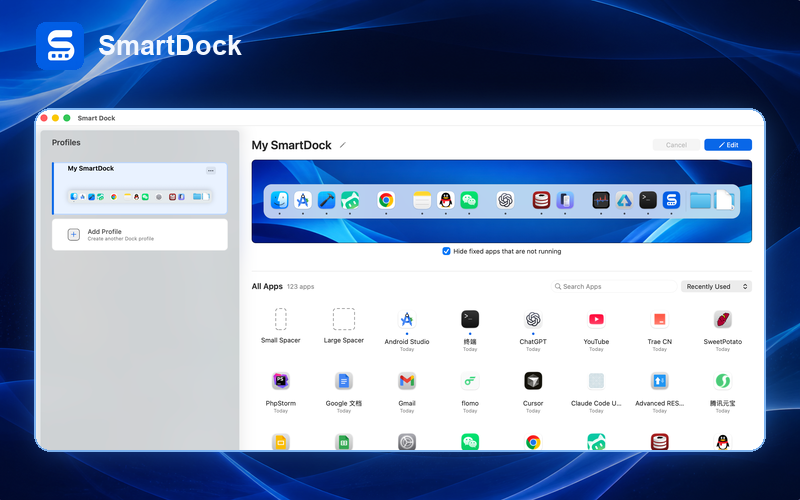Click the 123 apps count label

(301, 287)
